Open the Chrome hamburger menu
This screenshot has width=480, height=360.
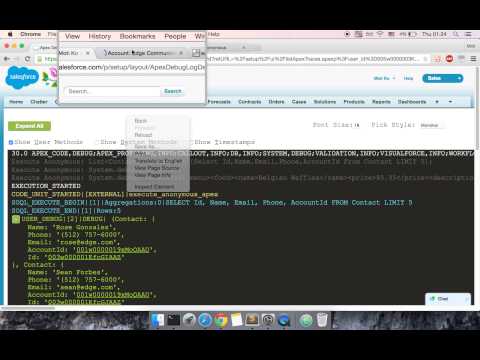coord(473,59)
